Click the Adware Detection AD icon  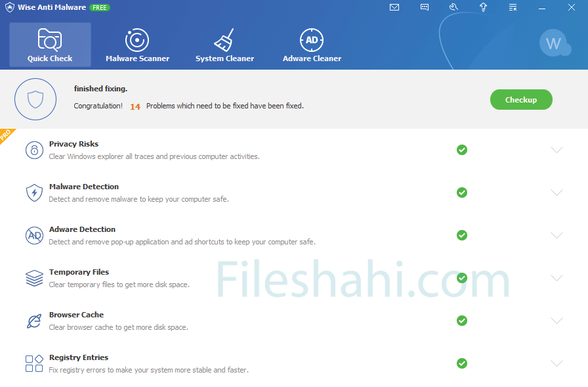pyautogui.click(x=35, y=235)
